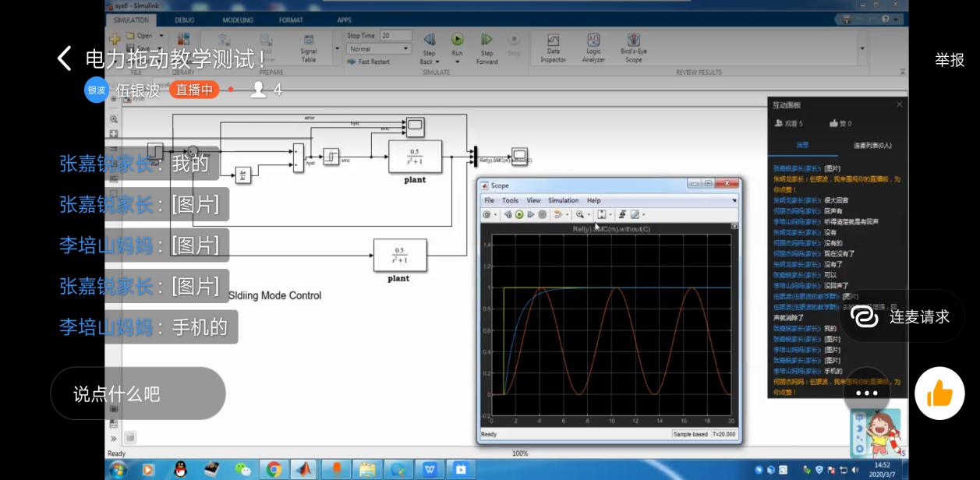Switch to the MODELING tab
Screen dimensions: 980x480
(237, 19)
